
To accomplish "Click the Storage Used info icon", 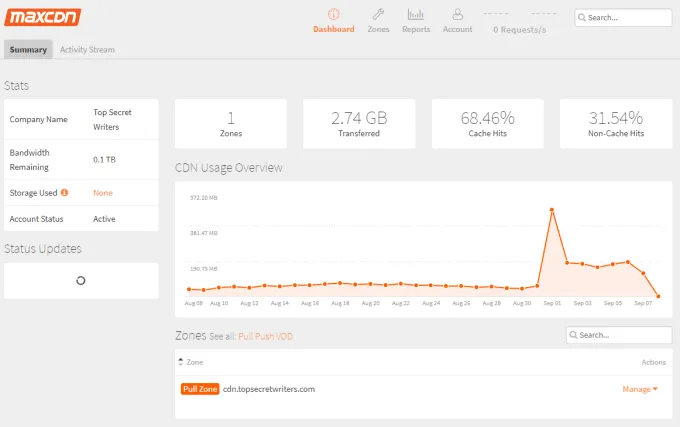I will click(65, 193).
